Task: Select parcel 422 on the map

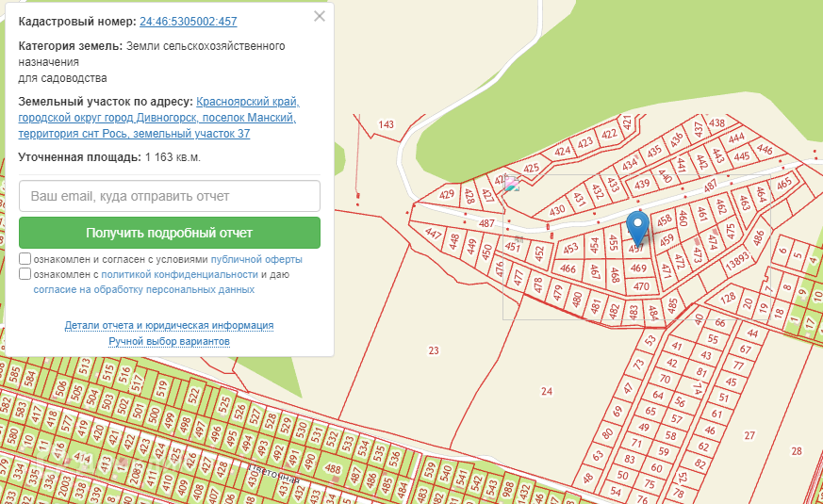Action: pyautogui.click(x=609, y=135)
